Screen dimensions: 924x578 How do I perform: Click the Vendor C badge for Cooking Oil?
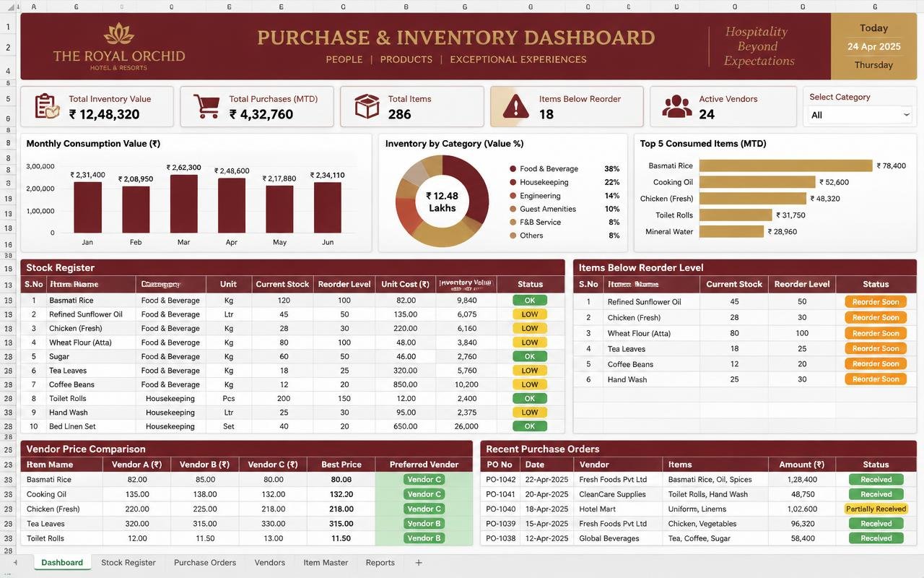point(424,494)
